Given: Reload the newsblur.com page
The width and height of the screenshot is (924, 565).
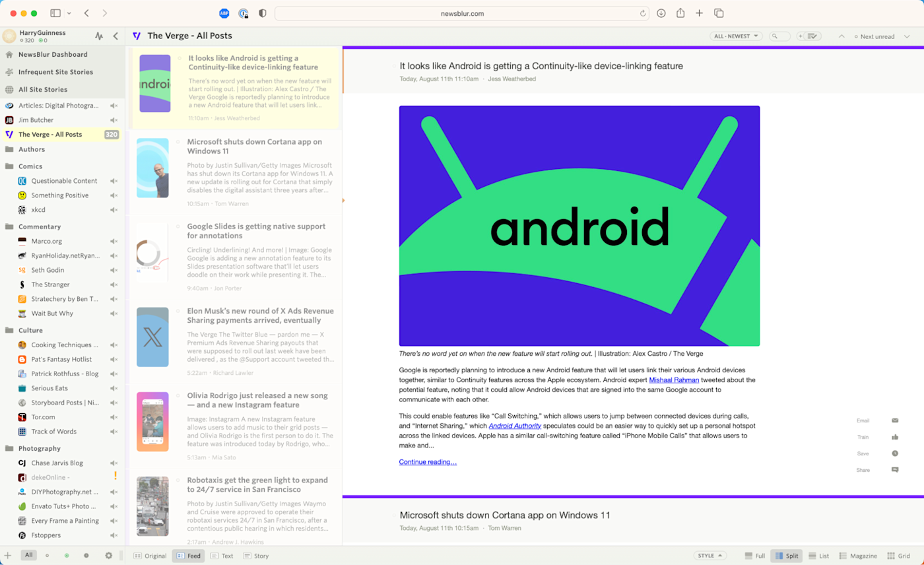Looking at the screenshot, I should tap(643, 13).
